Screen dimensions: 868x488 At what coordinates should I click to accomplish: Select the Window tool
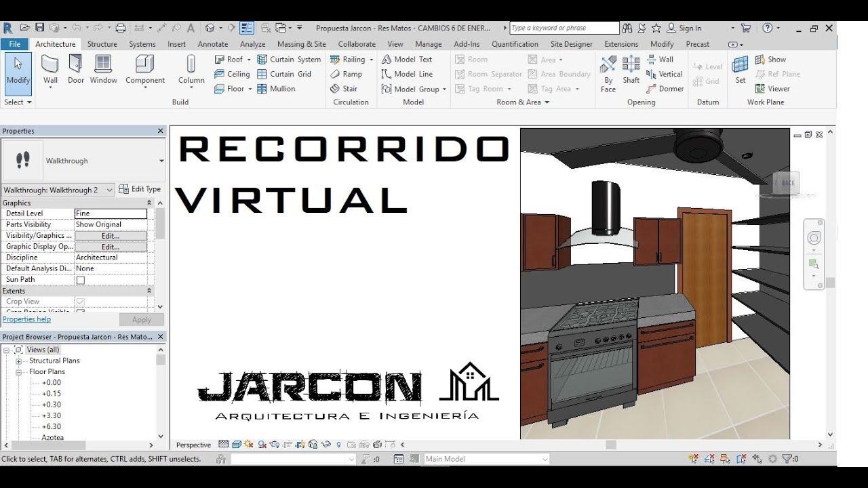[103, 71]
